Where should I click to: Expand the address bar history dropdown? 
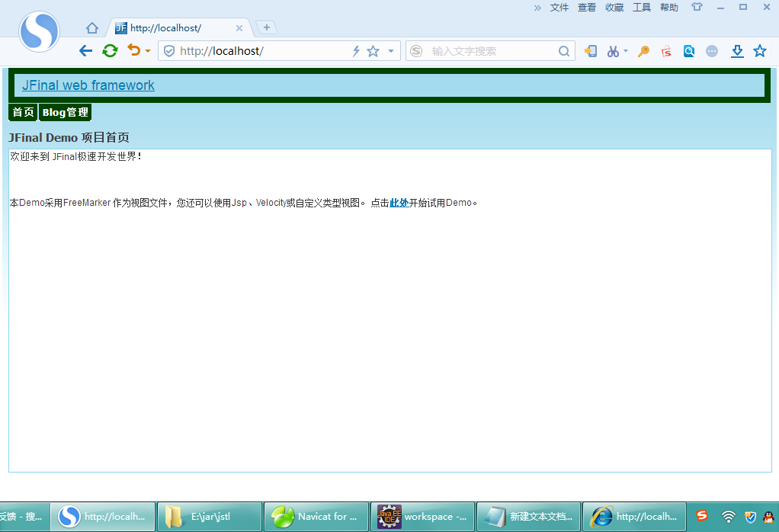tap(391, 51)
